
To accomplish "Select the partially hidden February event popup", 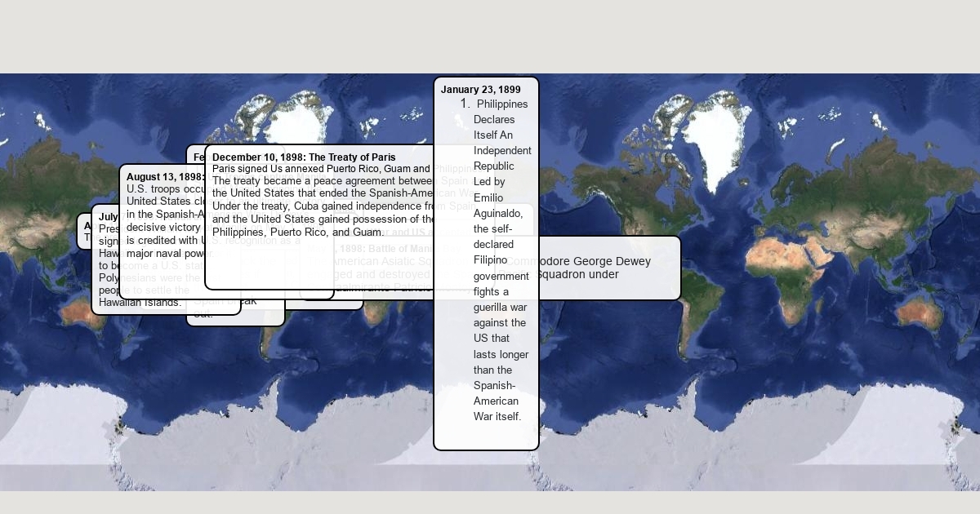I will coord(197,156).
